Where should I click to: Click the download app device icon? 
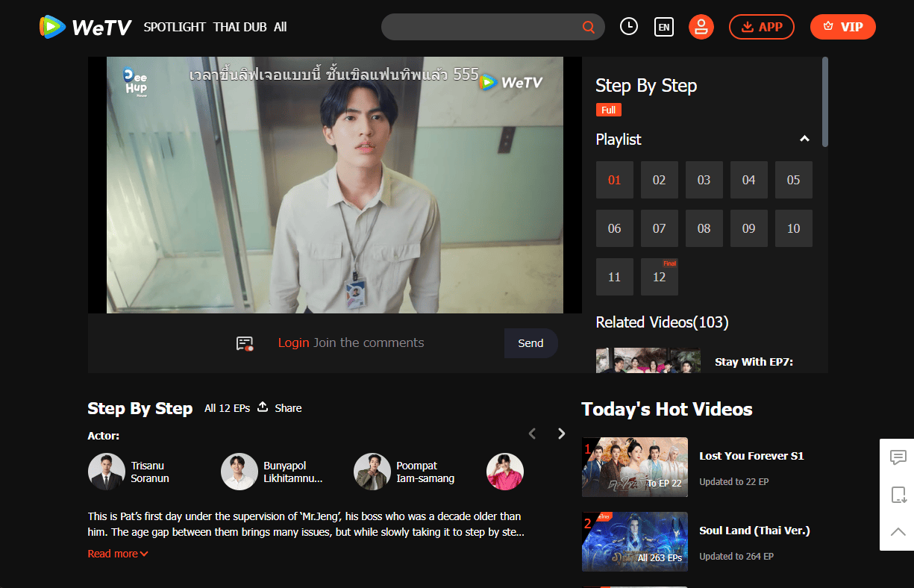898,495
